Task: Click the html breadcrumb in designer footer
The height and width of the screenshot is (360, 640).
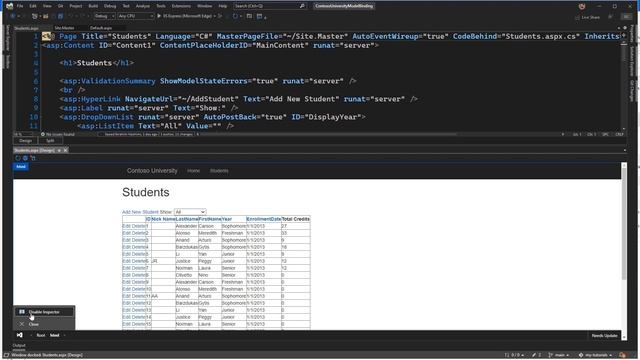Action: point(55,336)
